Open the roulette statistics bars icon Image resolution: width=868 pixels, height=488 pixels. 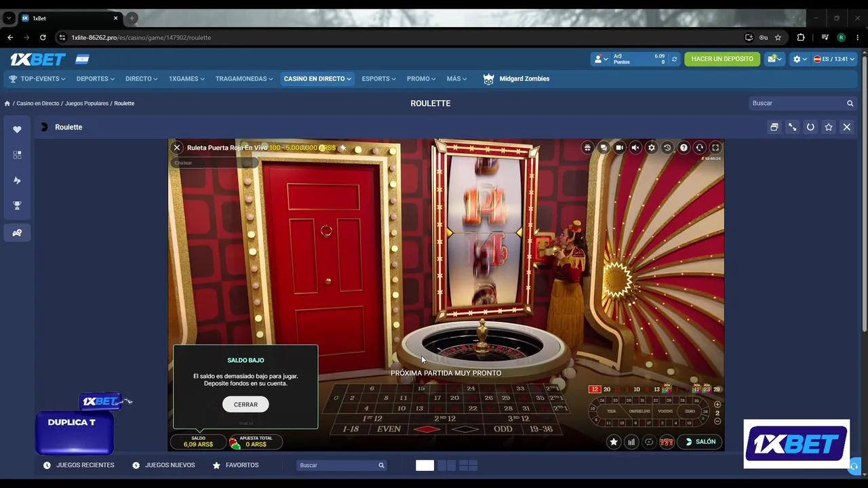coord(631,442)
